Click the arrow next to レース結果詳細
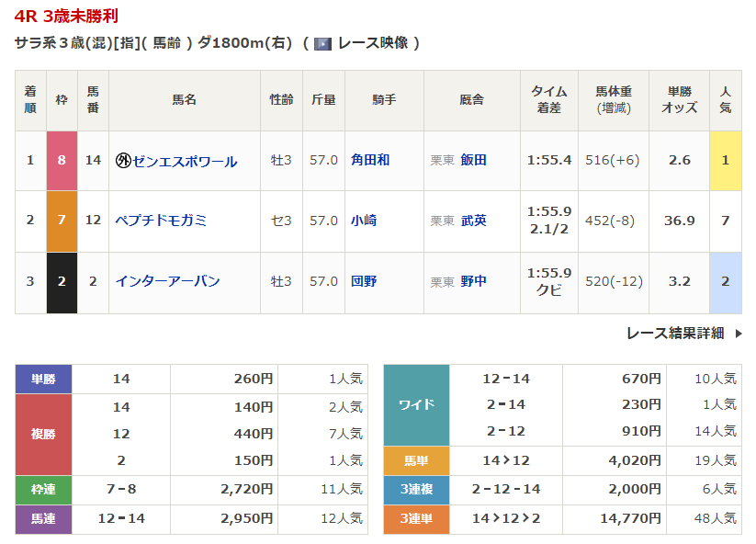This screenshot has width=756, height=544. click(x=738, y=334)
